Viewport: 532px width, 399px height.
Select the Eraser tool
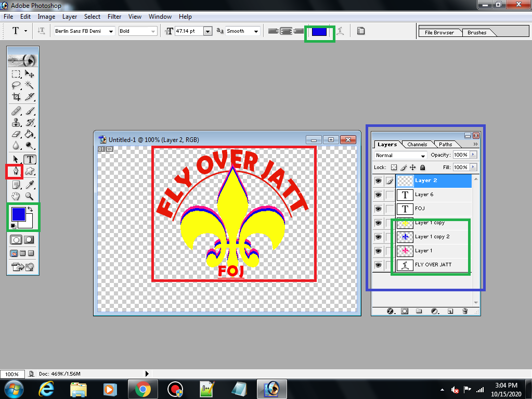[16, 135]
